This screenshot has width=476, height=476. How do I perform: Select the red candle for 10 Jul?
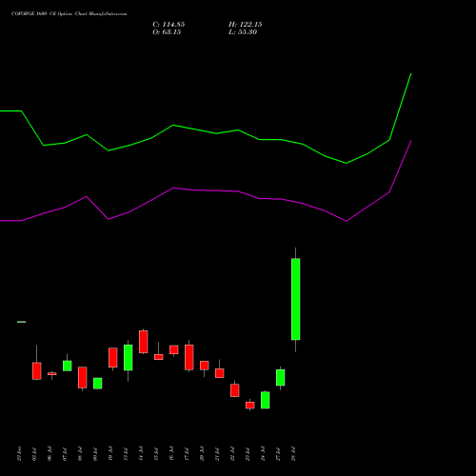tap(113, 358)
